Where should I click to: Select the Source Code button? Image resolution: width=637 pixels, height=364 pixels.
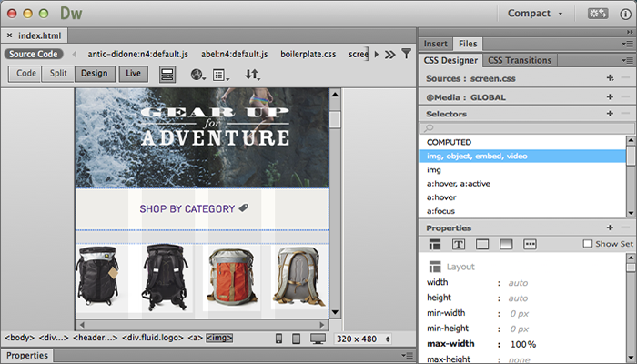click(x=34, y=54)
